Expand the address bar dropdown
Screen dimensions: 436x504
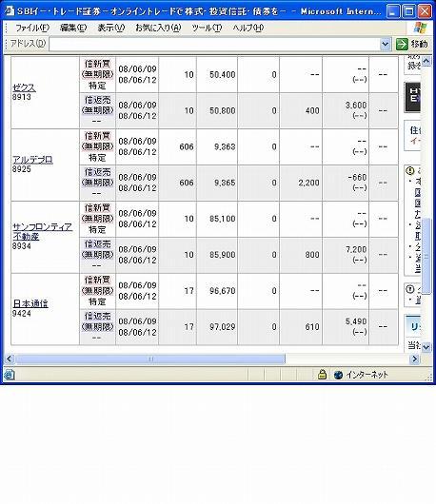coord(385,44)
